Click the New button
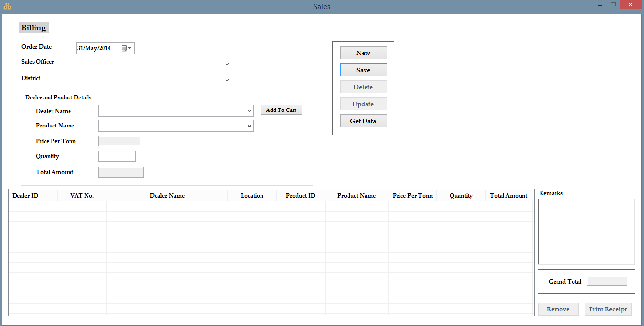This screenshot has width=644, height=326. (x=364, y=53)
